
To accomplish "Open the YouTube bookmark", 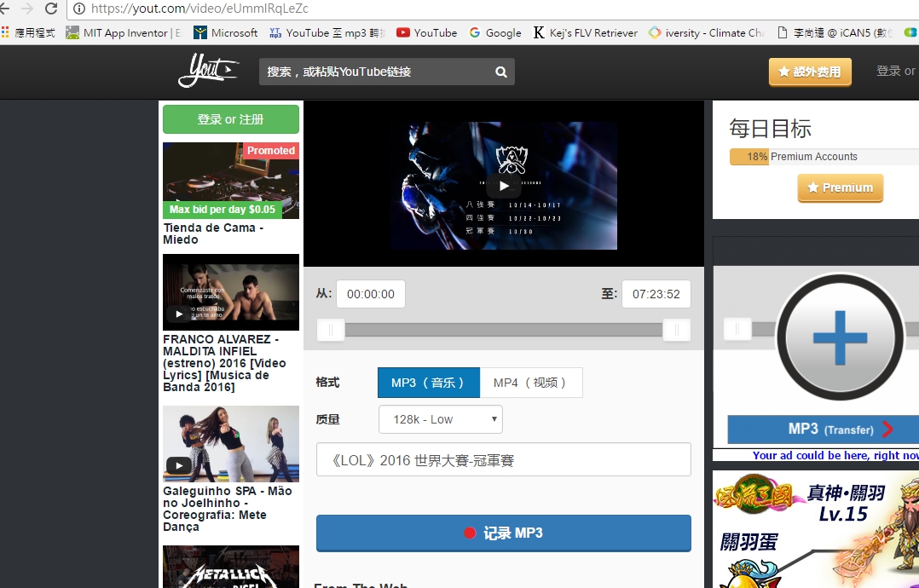I will pyautogui.click(x=426, y=32).
